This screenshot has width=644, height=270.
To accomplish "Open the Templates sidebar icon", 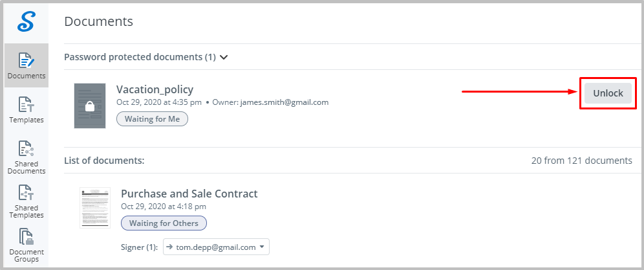I will tap(27, 104).
